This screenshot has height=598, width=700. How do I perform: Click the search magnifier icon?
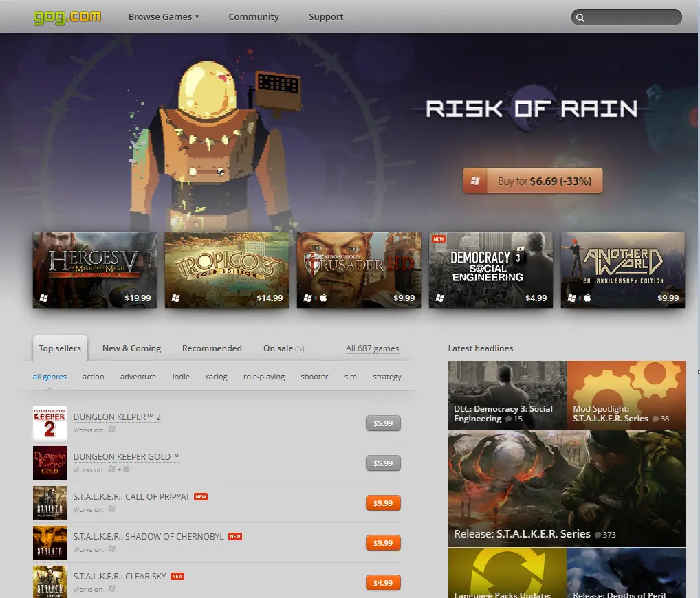point(580,18)
